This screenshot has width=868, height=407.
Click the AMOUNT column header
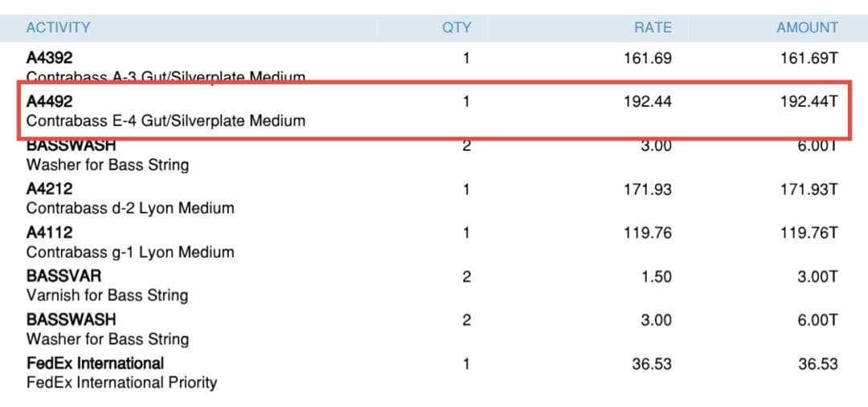[x=807, y=27]
